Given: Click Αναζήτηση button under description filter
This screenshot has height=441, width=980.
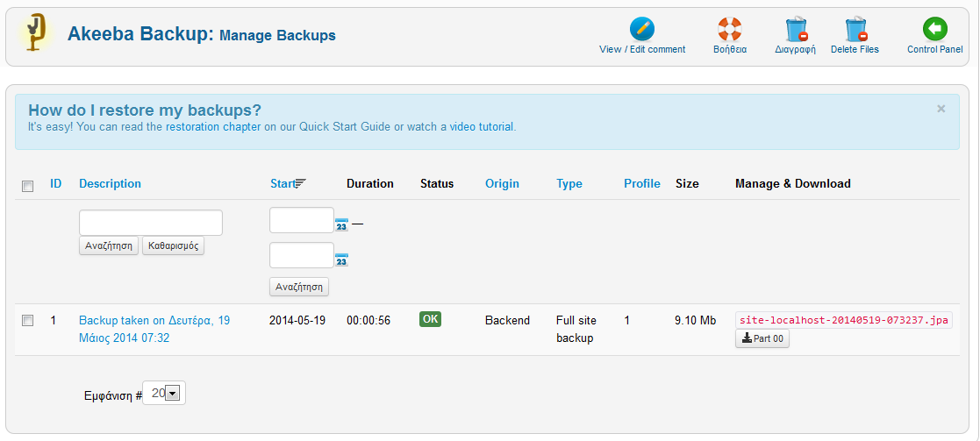Looking at the screenshot, I should [109, 245].
